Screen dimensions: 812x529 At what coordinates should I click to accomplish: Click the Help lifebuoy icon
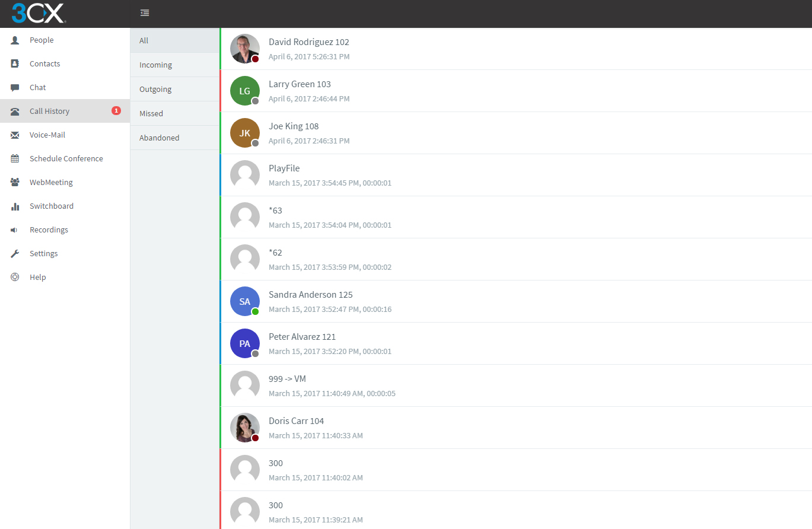pos(15,278)
